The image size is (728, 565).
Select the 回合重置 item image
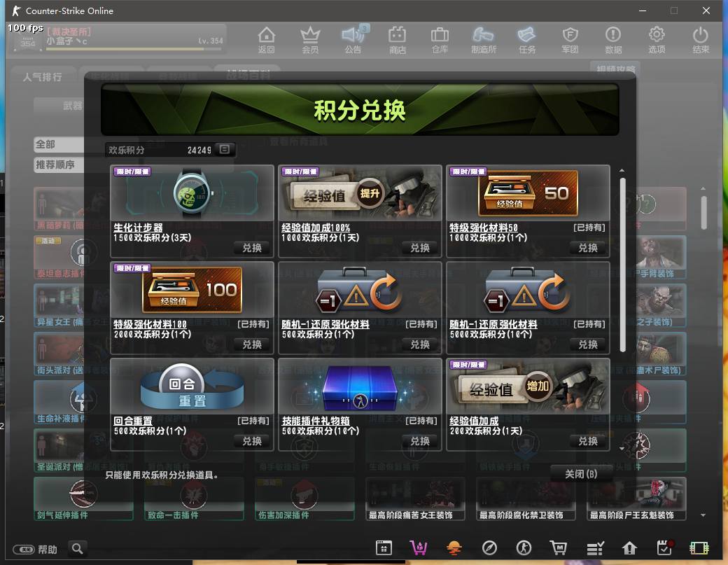pyautogui.click(x=192, y=386)
